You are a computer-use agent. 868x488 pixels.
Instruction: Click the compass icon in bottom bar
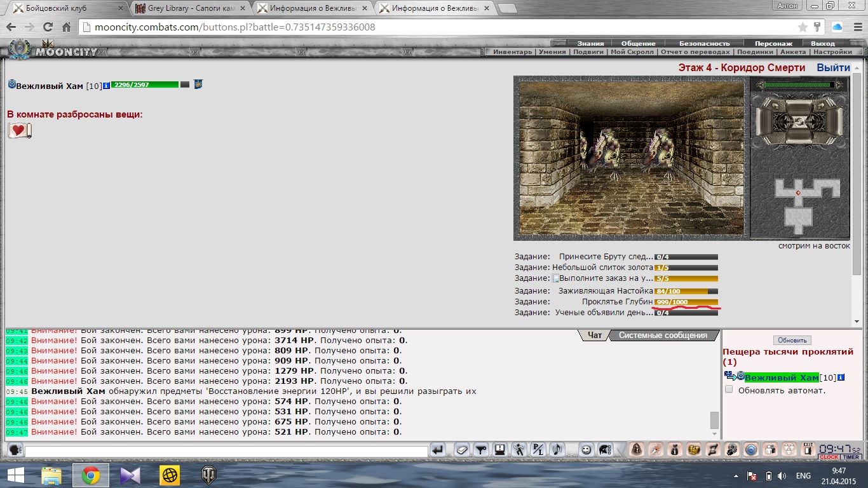(656, 450)
